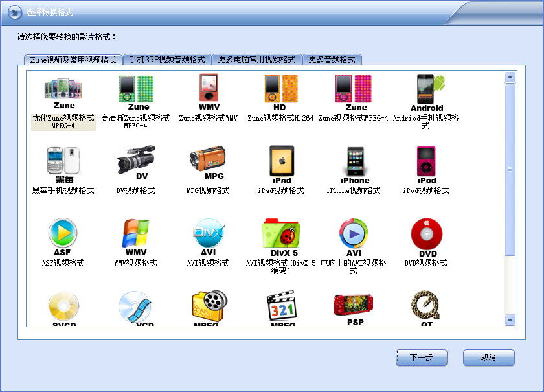This screenshot has height=392, width=544.
Task: Select the iPad video format icon
Action: click(x=281, y=165)
